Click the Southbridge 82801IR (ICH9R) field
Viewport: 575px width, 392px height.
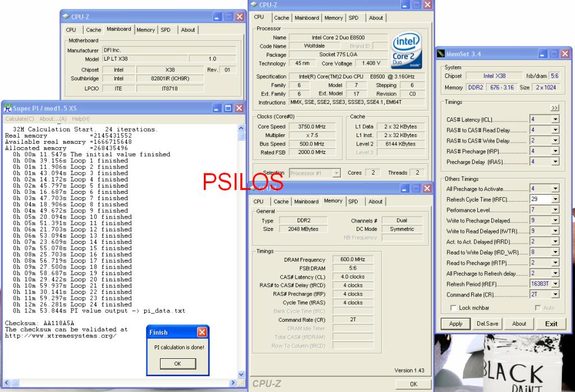click(x=170, y=79)
